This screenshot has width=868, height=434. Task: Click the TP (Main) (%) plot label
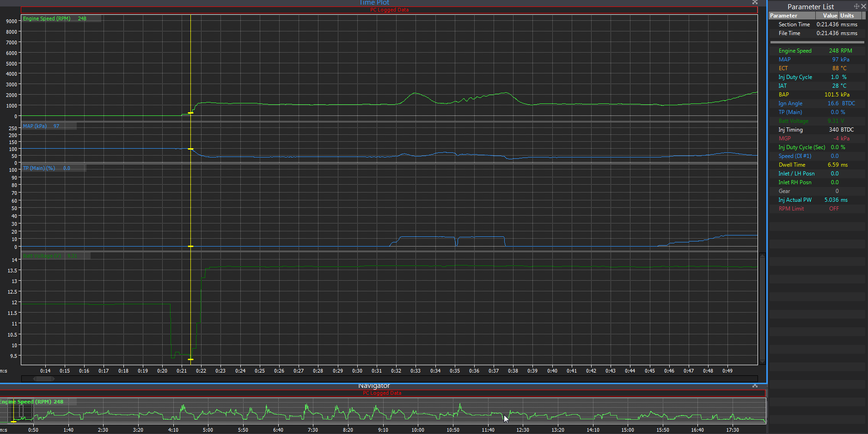pos(39,168)
